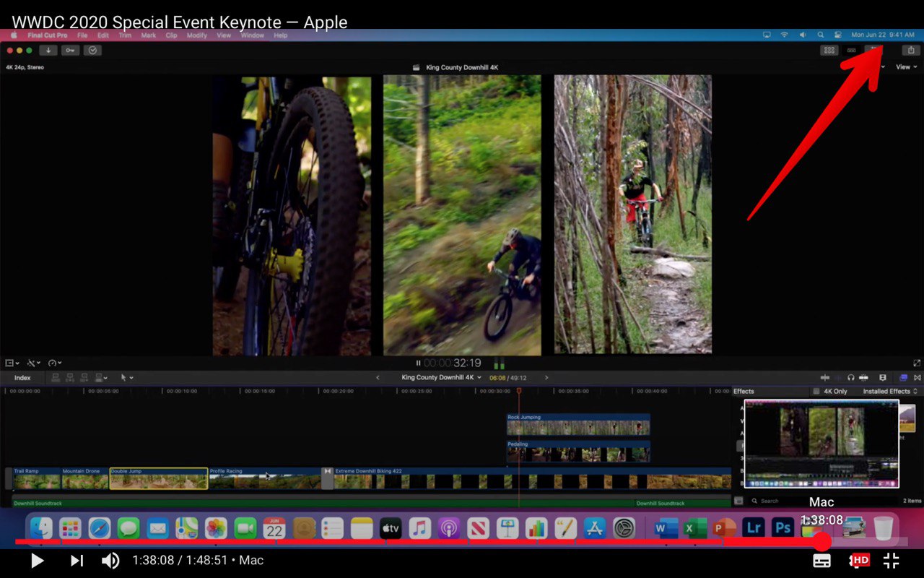The image size is (924, 578).
Task: Click the Apple menu logo
Action: tap(13, 35)
